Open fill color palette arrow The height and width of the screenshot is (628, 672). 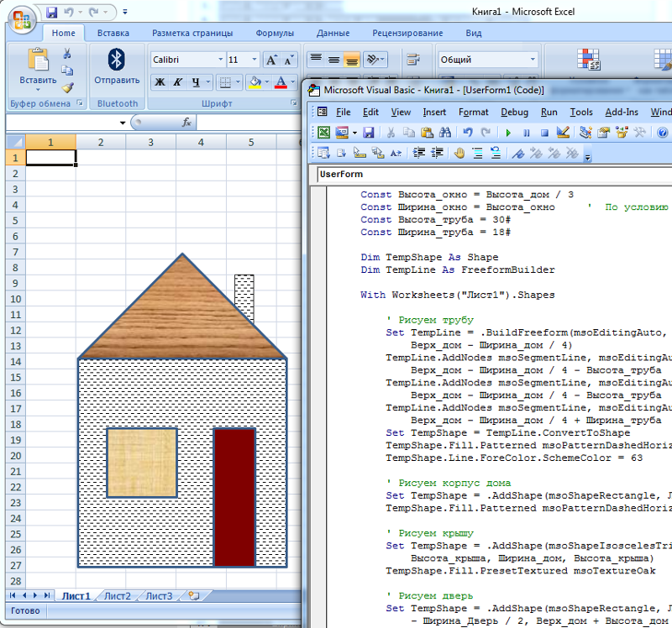pyautogui.click(x=267, y=81)
